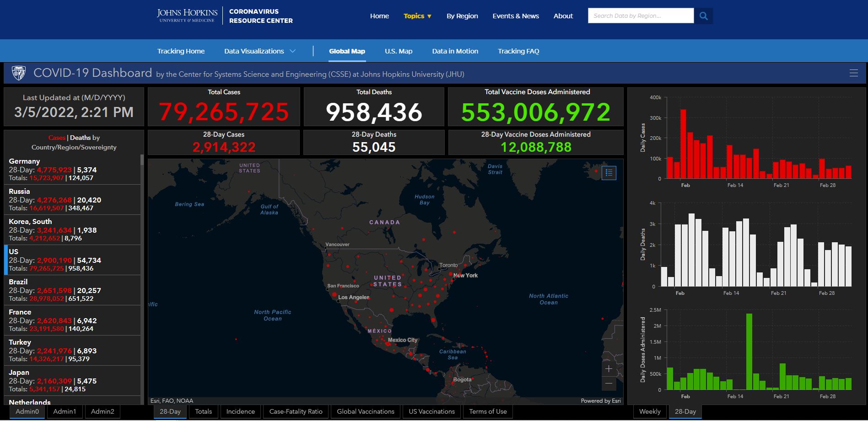Click the Los Angeles label on map

click(x=353, y=297)
